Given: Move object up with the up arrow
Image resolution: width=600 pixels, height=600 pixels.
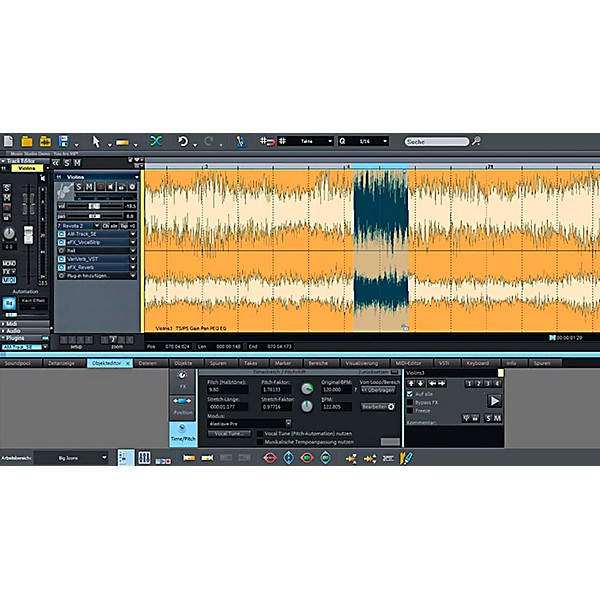Looking at the screenshot, I should pyautogui.click(x=411, y=383).
